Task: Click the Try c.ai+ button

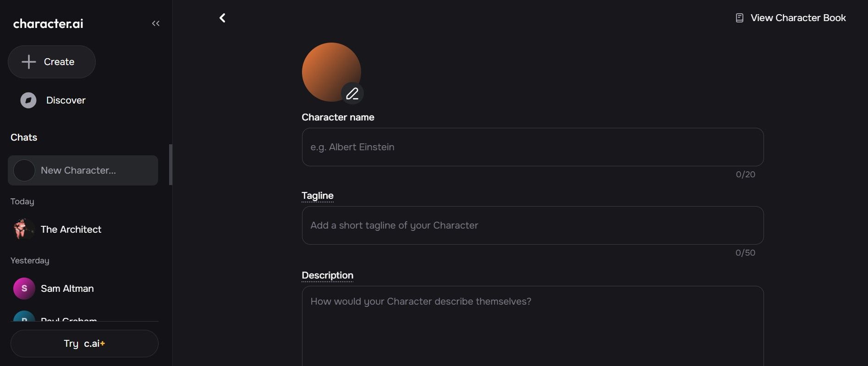Action: (84, 343)
